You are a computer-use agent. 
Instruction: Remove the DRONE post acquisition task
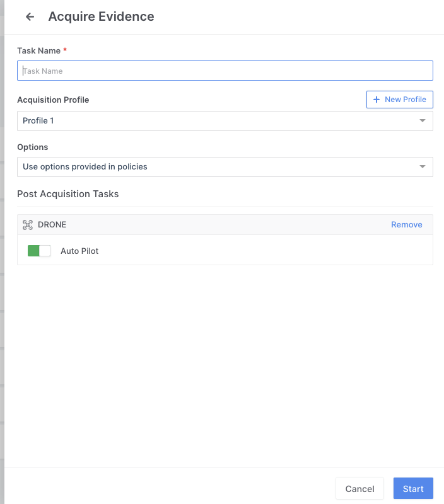point(407,224)
